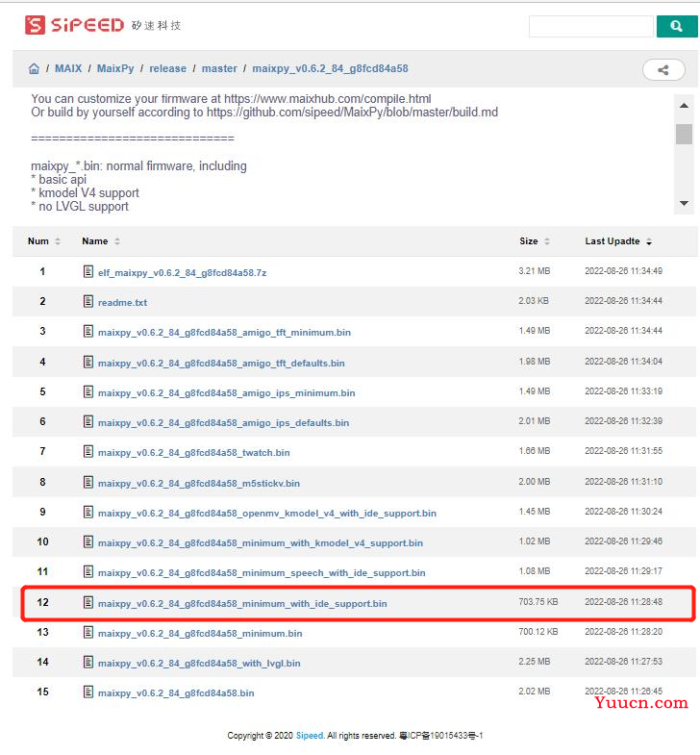The height and width of the screenshot is (755, 700).
Task: Click size 2.25 MB cell
Action: coord(535,662)
